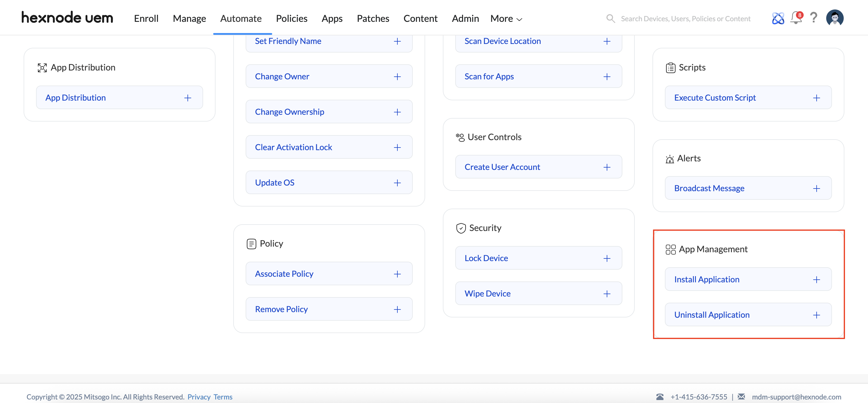868x403 pixels.
Task: Switch to the Patches tab
Action: pyautogui.click(x=373, y=19)
